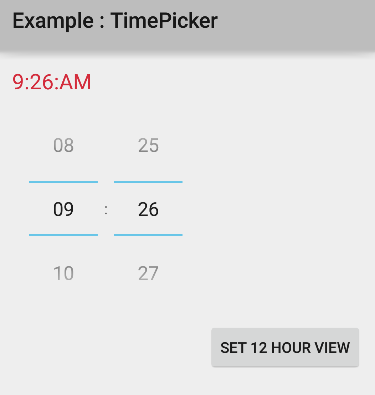Screen dimensions: 375x395
Task: Click the colon between hour and minute
Action: [106, 210]
